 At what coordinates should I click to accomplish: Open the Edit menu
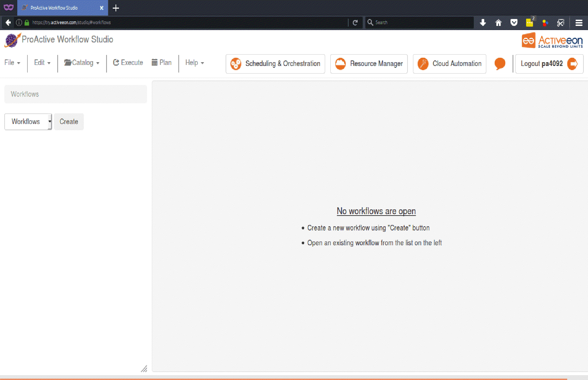coord(42,63)
